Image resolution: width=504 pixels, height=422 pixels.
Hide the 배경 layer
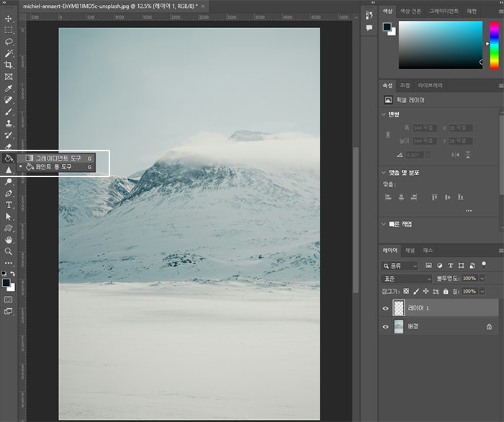click(385, 326)
